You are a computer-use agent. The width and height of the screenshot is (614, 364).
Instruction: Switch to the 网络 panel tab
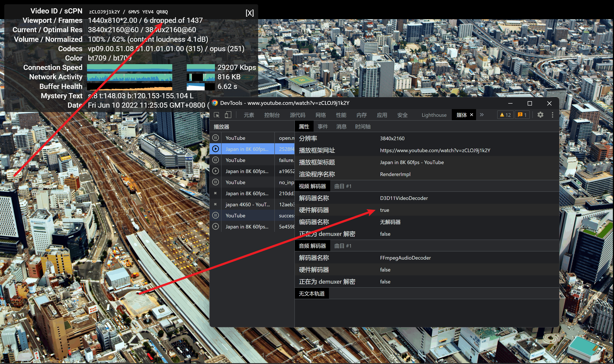pos(321,115)
